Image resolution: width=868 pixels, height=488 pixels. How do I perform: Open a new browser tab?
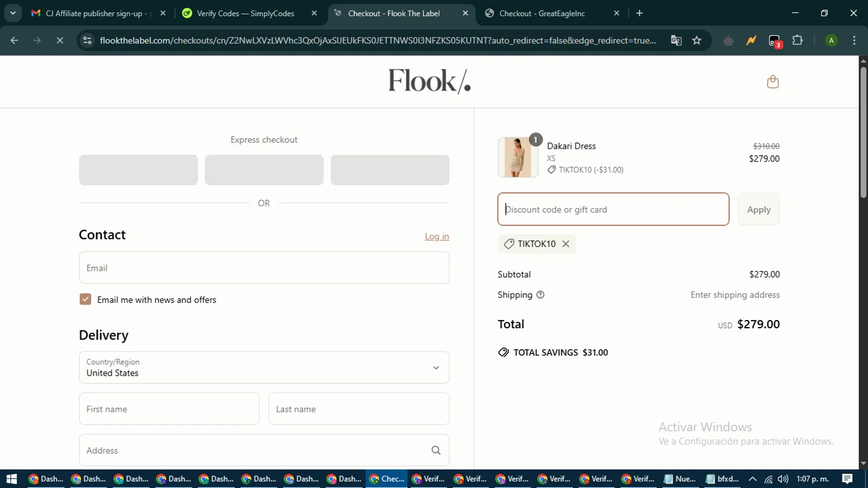click(639, 13)
